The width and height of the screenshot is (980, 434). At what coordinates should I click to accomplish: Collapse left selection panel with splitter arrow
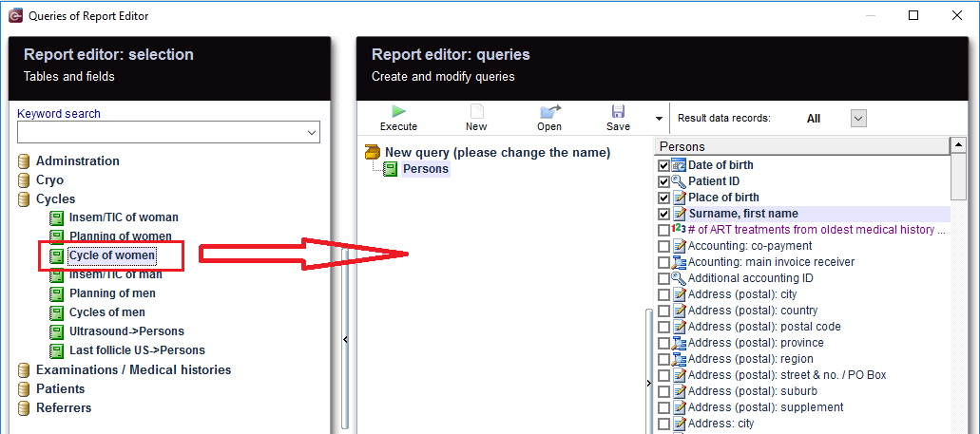[x=345, y=339]
